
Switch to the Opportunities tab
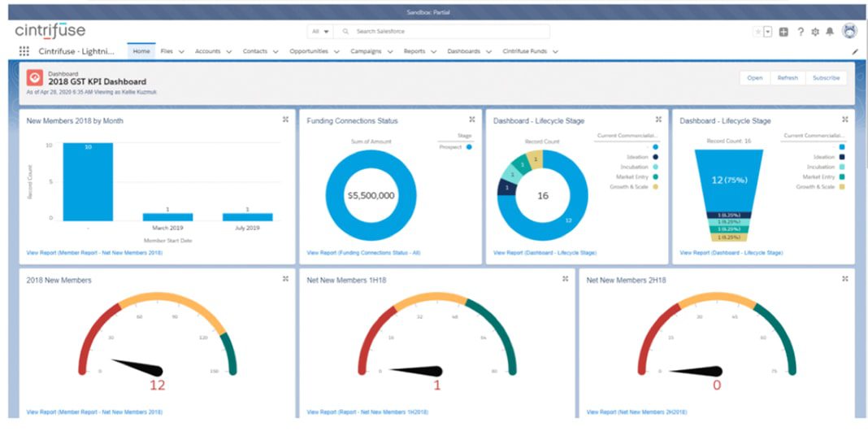point(309,51)
